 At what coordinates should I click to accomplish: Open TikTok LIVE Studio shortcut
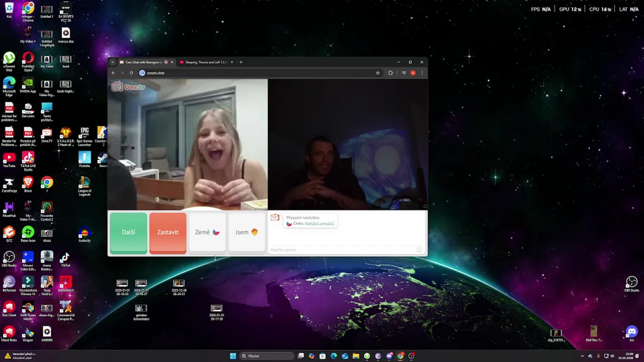coord(28,161)
